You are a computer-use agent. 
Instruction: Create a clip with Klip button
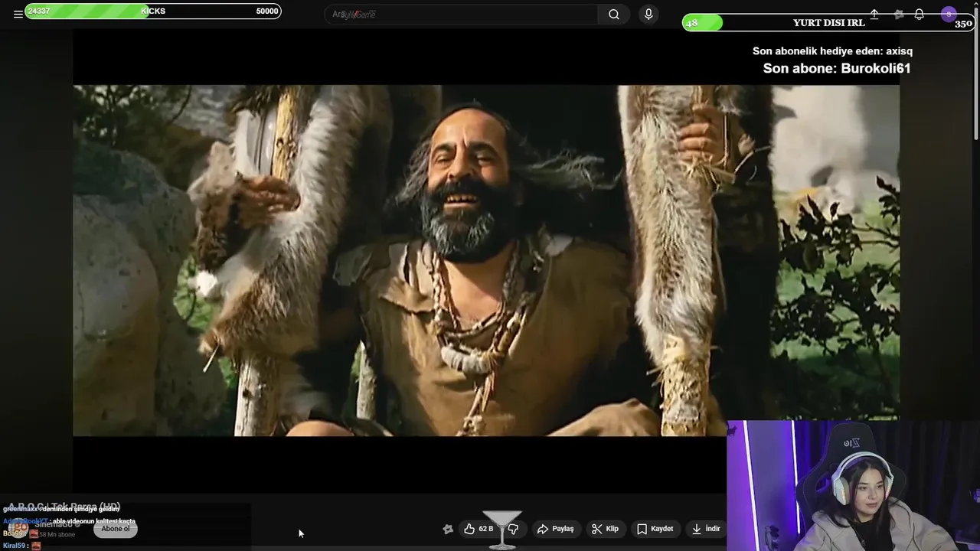(605, 529)
